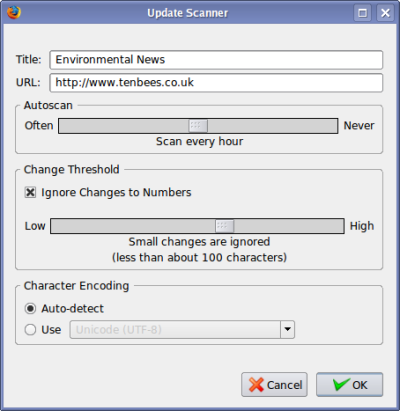Select the Use encoding radio button

coord(30,330)
